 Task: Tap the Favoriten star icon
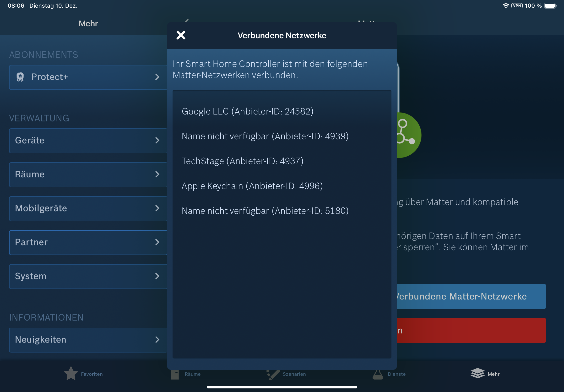pos(71,373)
